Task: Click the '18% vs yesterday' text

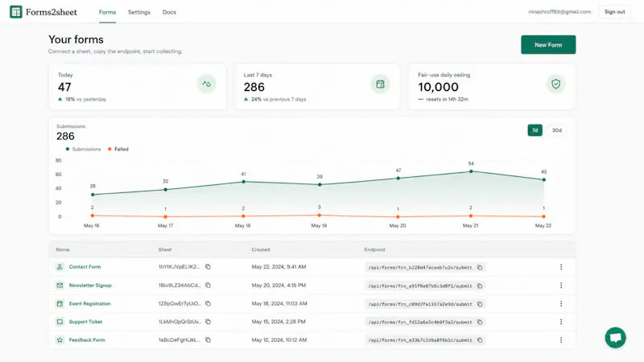Action: tap(85, 99)
